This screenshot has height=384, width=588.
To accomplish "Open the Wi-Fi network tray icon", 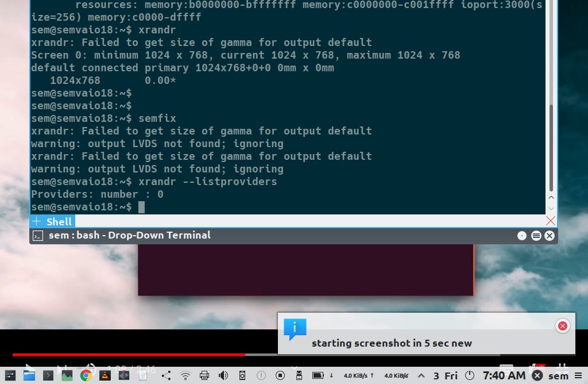I will [185, 375].
